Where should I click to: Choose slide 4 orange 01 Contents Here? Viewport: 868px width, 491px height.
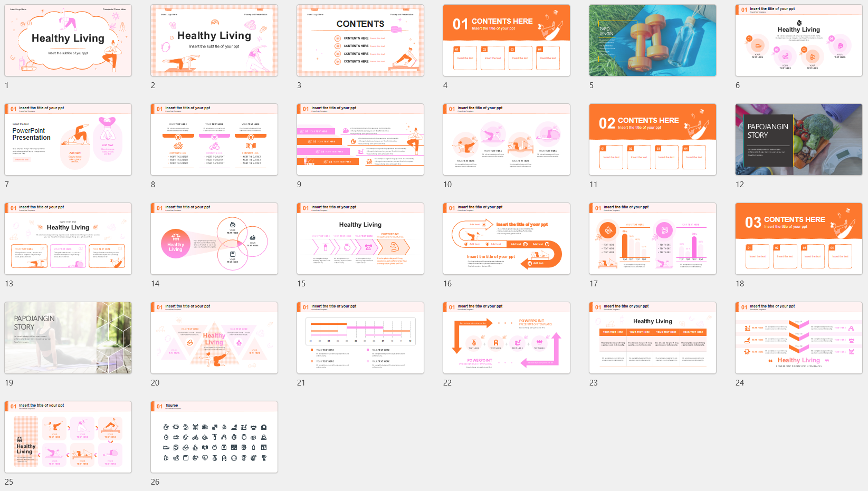click(x=507, y=41)
